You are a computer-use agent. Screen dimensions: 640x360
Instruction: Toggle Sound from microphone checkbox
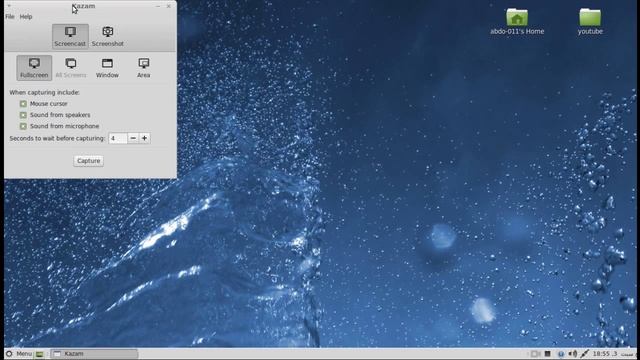click(x=23, y=126)
